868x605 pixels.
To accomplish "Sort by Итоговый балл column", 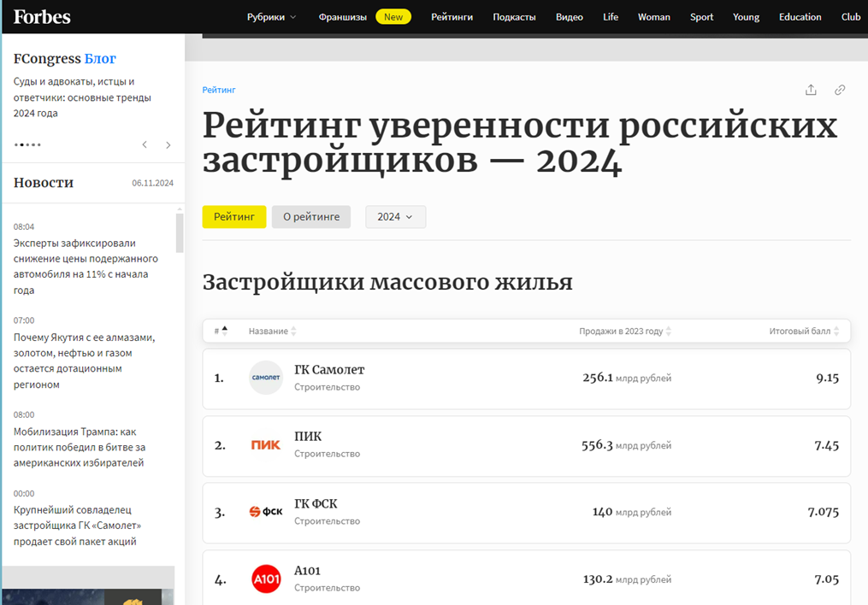I will pyautogui.click(x=804, y=331).
